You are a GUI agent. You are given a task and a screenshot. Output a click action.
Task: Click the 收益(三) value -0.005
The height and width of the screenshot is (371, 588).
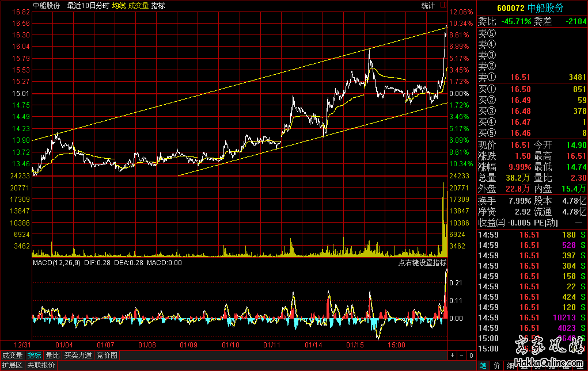point(519,223)
